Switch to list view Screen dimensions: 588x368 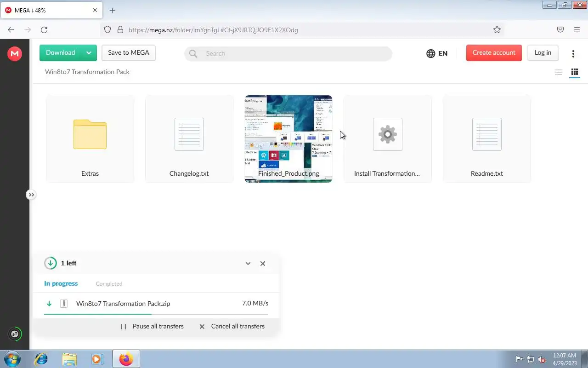point(559,72)
